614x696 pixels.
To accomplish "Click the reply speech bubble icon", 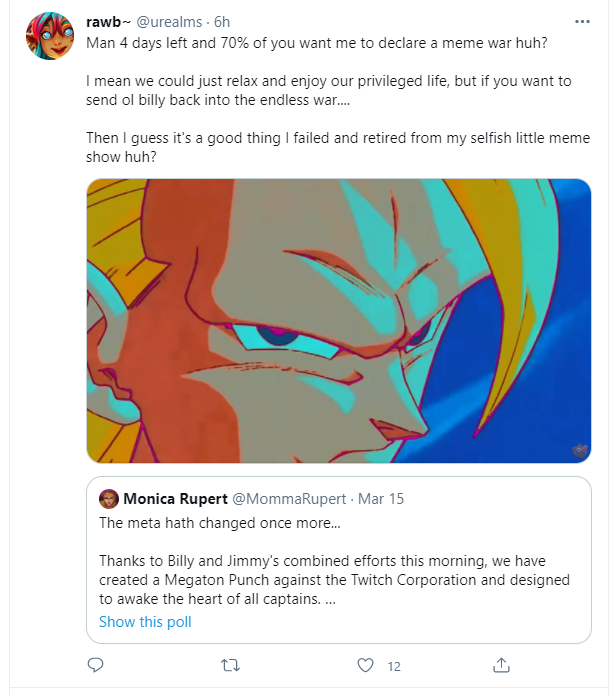I will 95,665.
